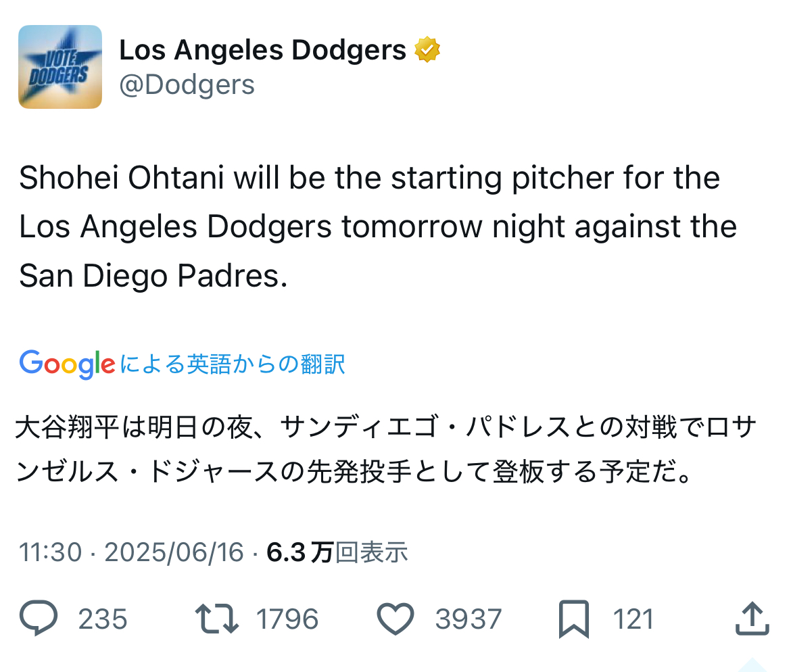Click the Los Angeles Dodgers display name
The height and width of the screenshot is (672, 791).
(262, 50)
